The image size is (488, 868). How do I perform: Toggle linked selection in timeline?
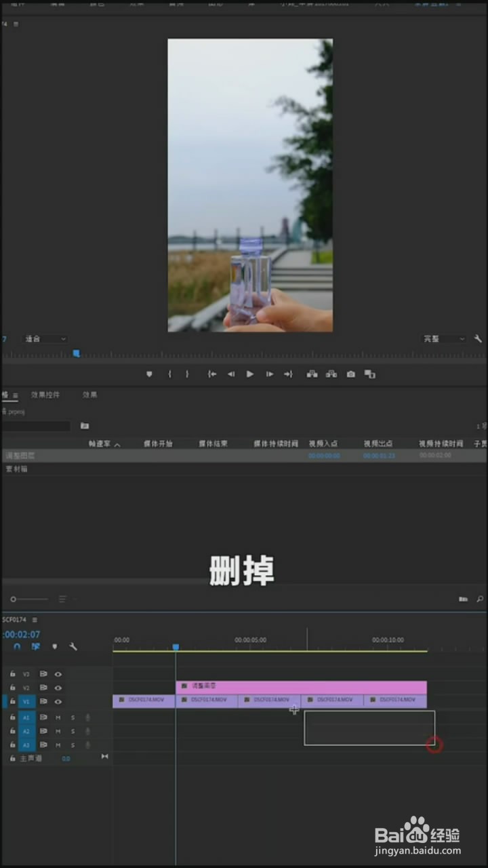(35, 647)
